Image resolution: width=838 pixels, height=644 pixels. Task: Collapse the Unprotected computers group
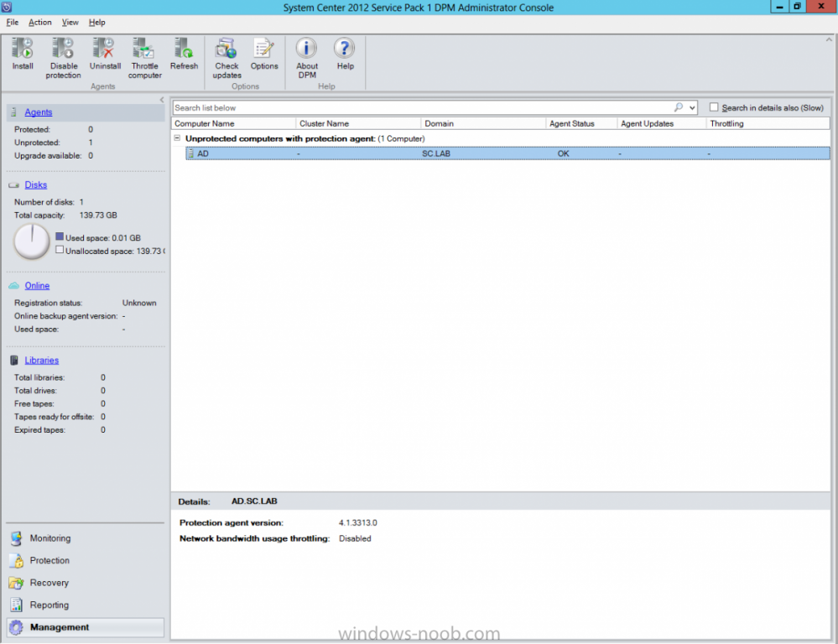tap(177, 138)
